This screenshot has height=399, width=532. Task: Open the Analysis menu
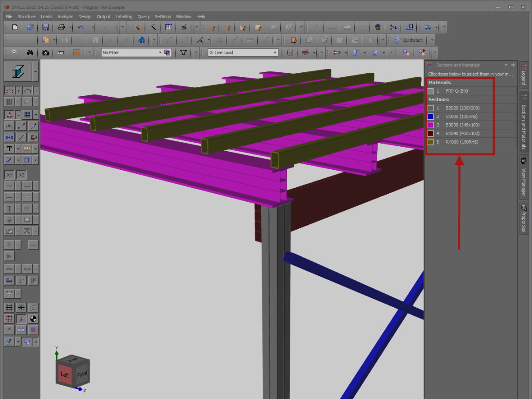[x=65, y=16]
